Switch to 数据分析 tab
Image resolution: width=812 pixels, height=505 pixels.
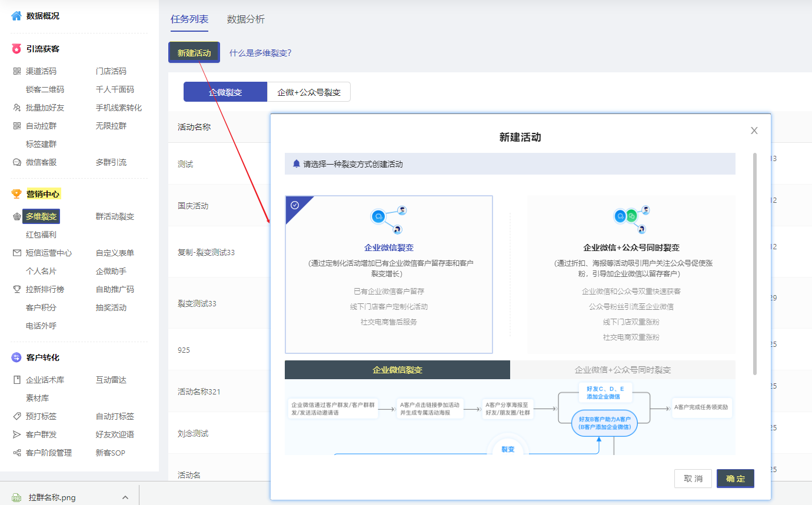click(246, 19)
